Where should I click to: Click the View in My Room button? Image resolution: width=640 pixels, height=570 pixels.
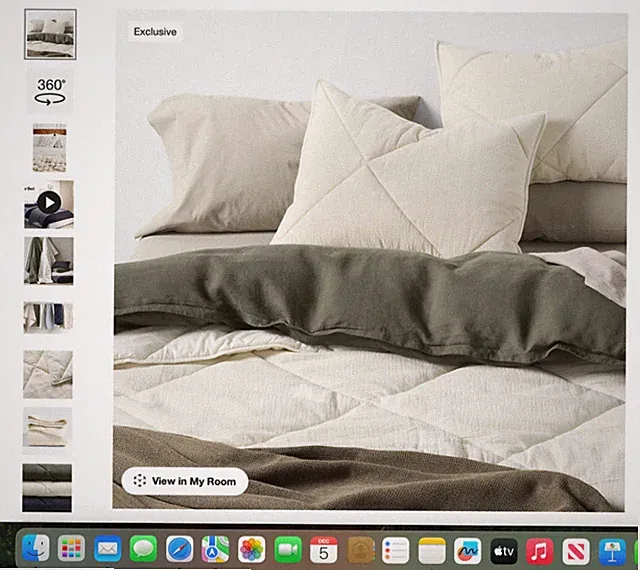(185, 481)
